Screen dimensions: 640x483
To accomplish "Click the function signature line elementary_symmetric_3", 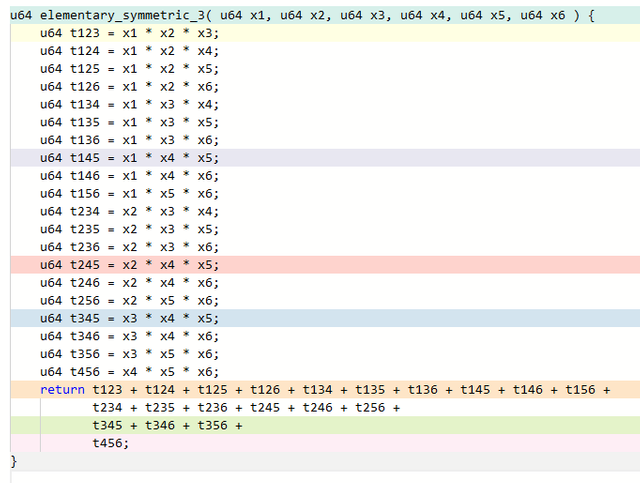I will pyautogui.click(x=325, y=16).
